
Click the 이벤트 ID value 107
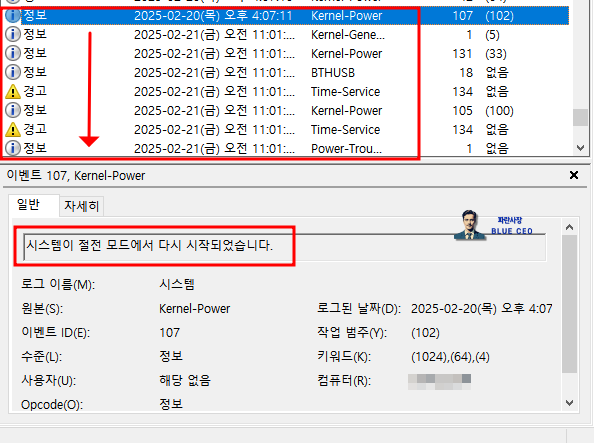click(x=169, y=333)
